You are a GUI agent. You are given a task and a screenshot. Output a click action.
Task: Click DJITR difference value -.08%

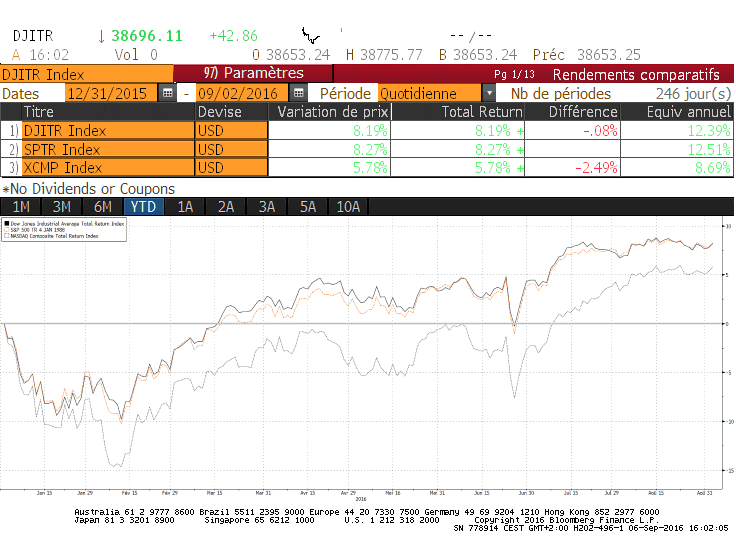(600, 130)
